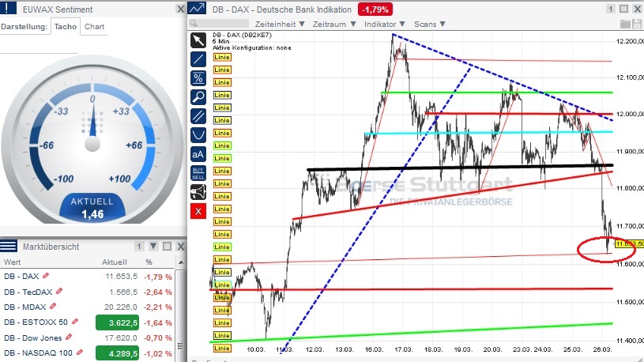Viewport: 644px width, 362px height.
Task: Click the pencil icon next to DB - TecDAX
Action: pyautogui.click(x=59, y=292)
